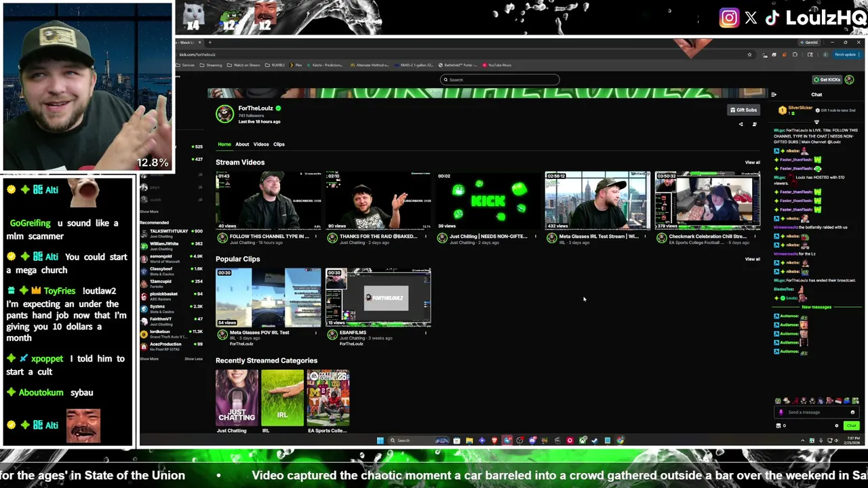Open the Services bookmarks folder
Screen dimensions: 868x488
click(186, 65)
